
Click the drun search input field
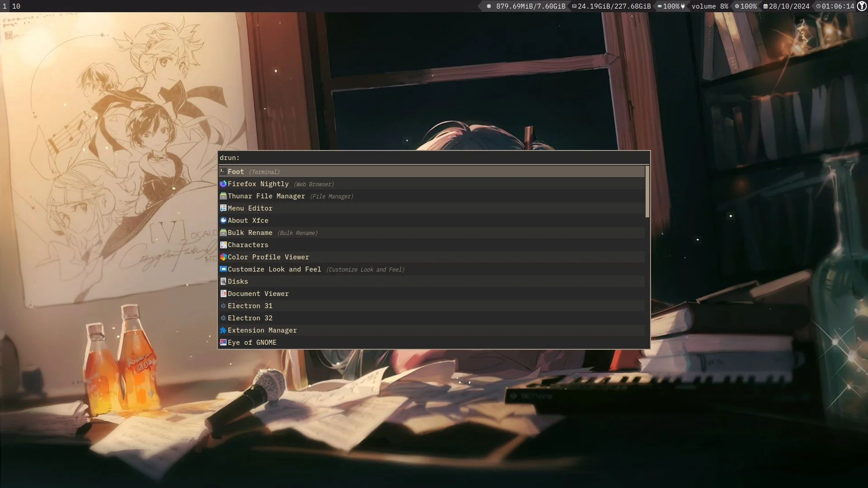[434, 158]
